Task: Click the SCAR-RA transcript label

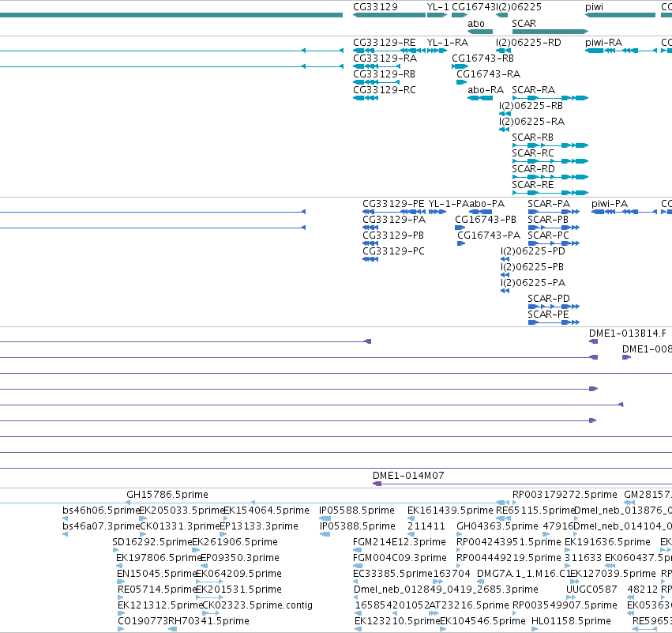Action: click(534, 90)
